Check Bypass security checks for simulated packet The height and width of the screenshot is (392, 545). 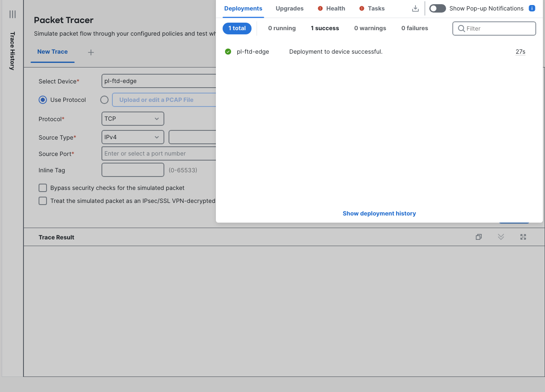[x=43, y=188]
